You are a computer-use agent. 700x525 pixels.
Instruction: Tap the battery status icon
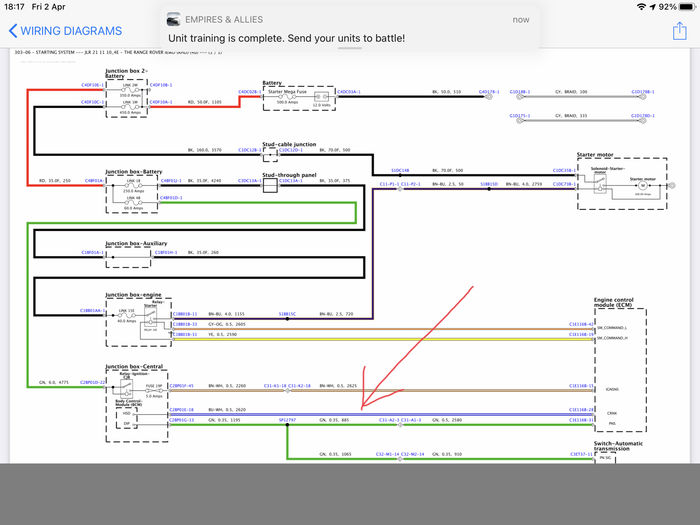coord(687,7)
